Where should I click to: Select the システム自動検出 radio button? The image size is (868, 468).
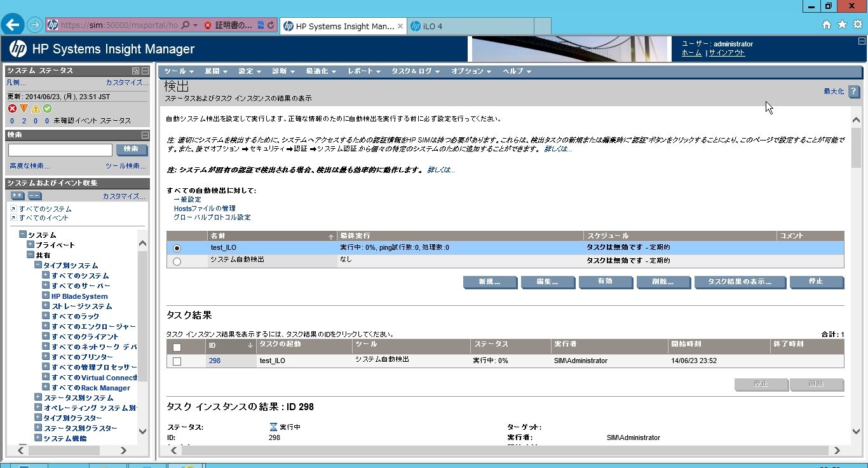[x=177, y=261]
